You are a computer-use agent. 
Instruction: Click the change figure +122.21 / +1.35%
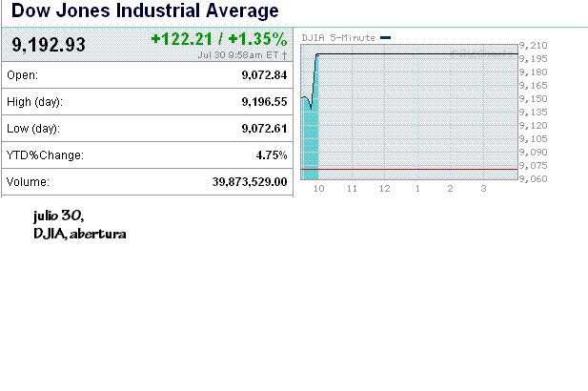pyautogui.click(x=219, y=39)
